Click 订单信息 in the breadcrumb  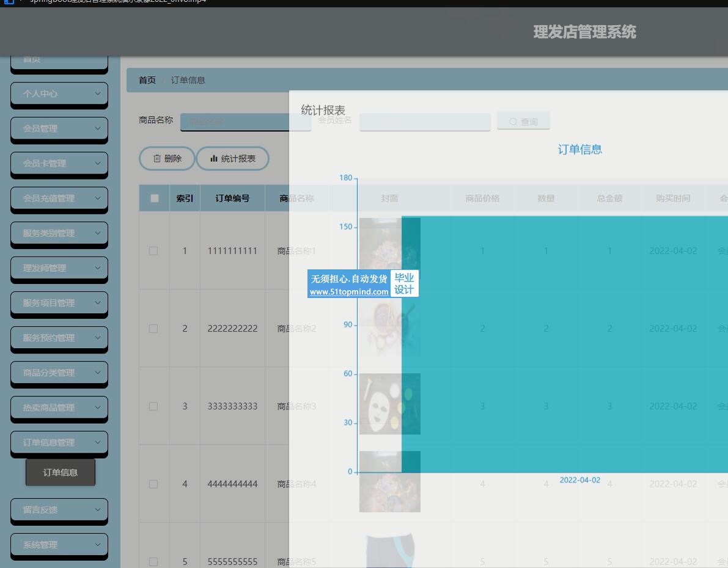click(x=188, y=80)
